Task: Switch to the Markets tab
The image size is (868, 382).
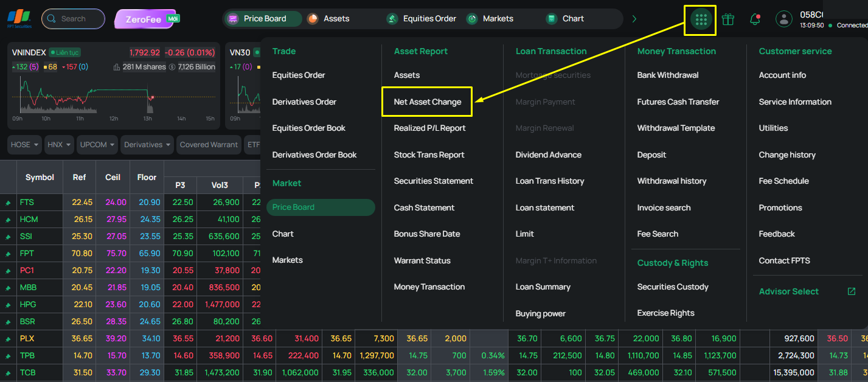Action: [490, 19]
